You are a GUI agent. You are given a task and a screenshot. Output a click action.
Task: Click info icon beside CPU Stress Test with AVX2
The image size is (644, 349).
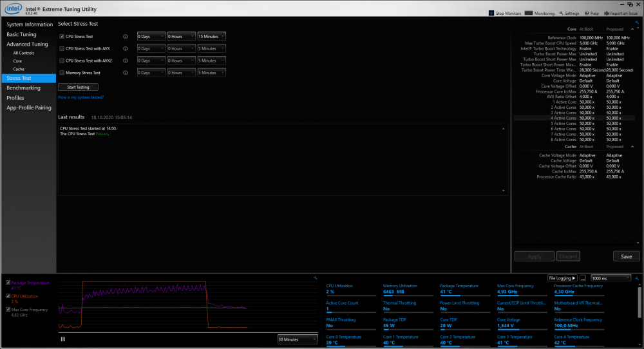click(126, 61)
